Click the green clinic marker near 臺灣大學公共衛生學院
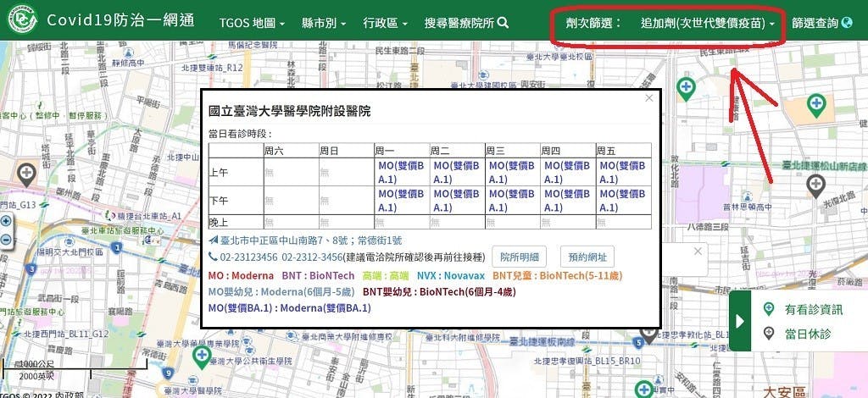 tap(202, 356)
